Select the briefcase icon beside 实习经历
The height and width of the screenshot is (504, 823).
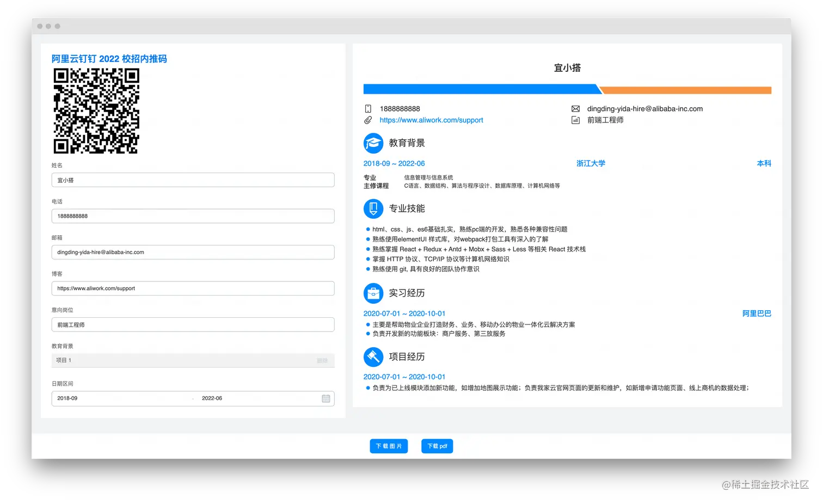tap(373, 293)
